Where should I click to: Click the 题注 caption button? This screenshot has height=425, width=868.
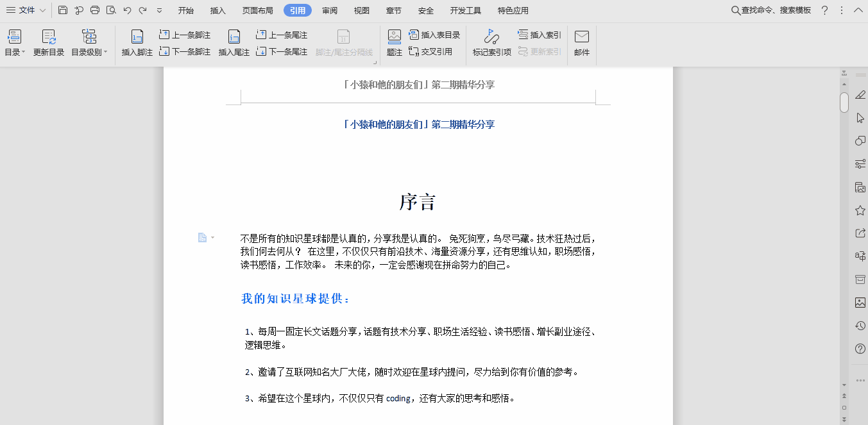point(395,44)
